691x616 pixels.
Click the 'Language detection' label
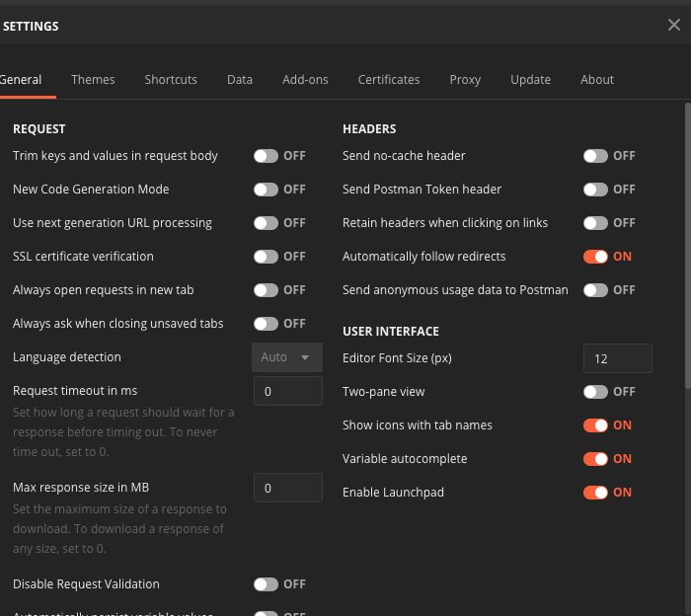tap(66, 357)
